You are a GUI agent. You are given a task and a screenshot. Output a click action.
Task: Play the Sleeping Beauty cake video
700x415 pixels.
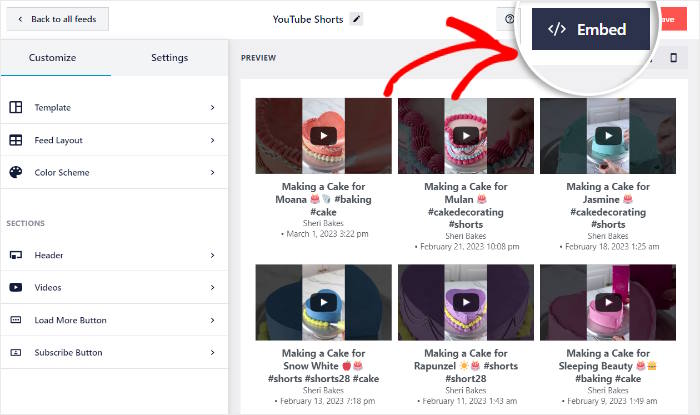[x=608, y=302]
